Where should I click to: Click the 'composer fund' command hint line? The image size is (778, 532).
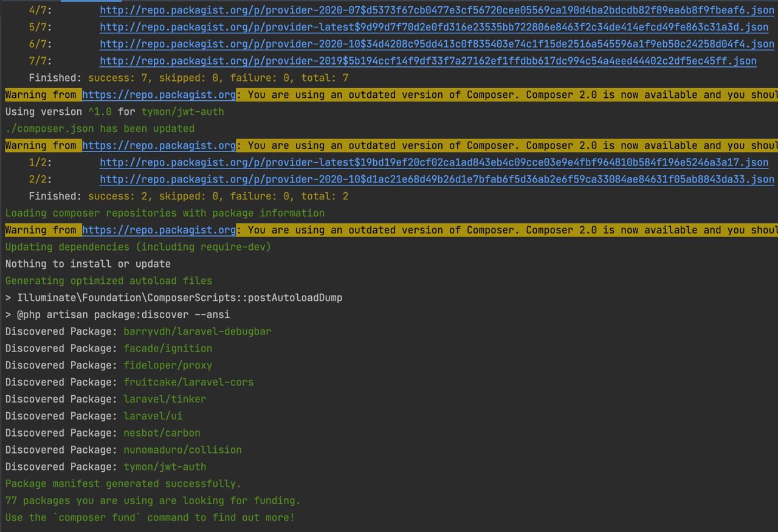point(150,518)
